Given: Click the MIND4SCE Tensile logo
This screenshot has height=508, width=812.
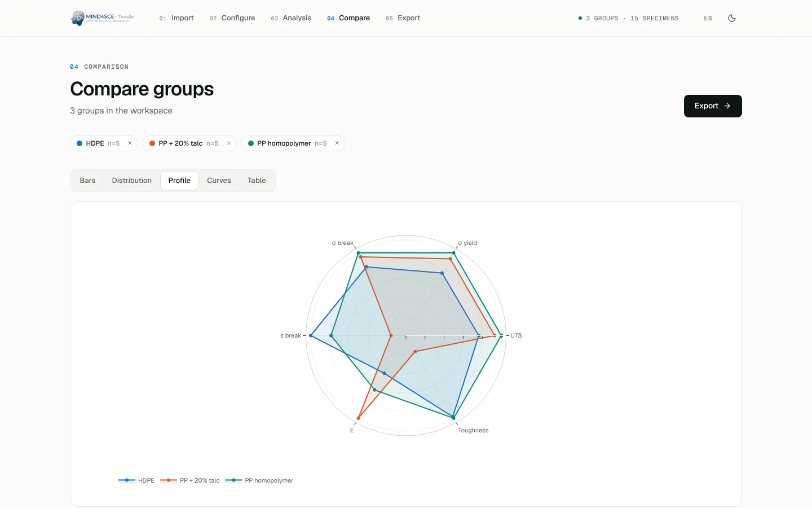Looking at the screenshot, I should [103, 18].
